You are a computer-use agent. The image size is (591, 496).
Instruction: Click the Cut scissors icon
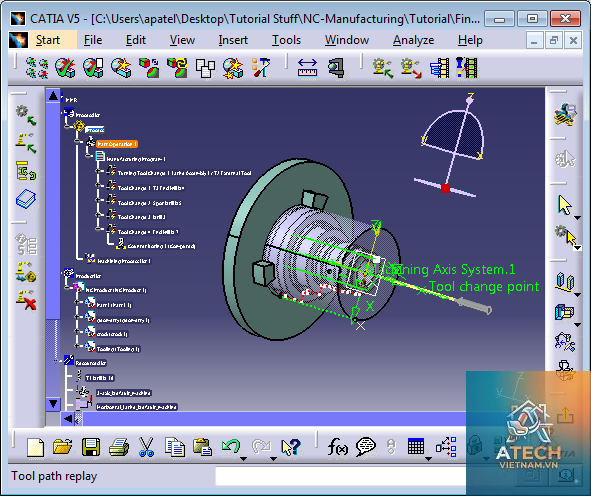146,447
